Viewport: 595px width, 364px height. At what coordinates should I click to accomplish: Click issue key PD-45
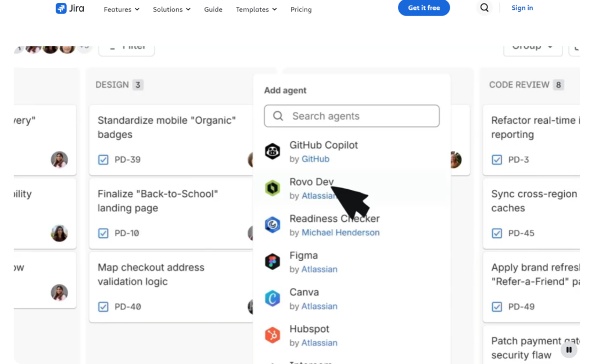click(521, 233)
